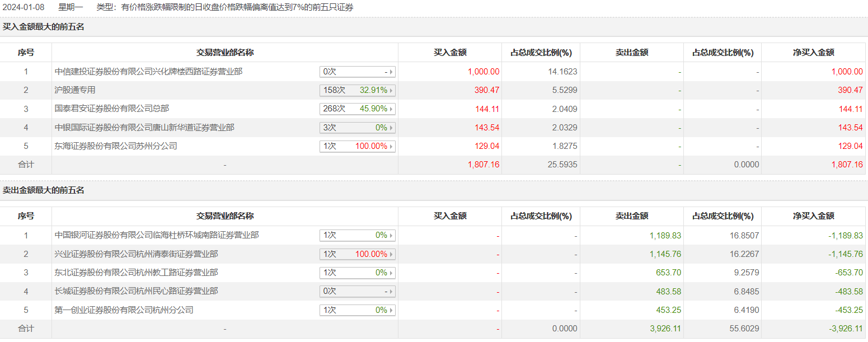Click 交易营业部名称 header in sell-side table

[x=225, y=216]
